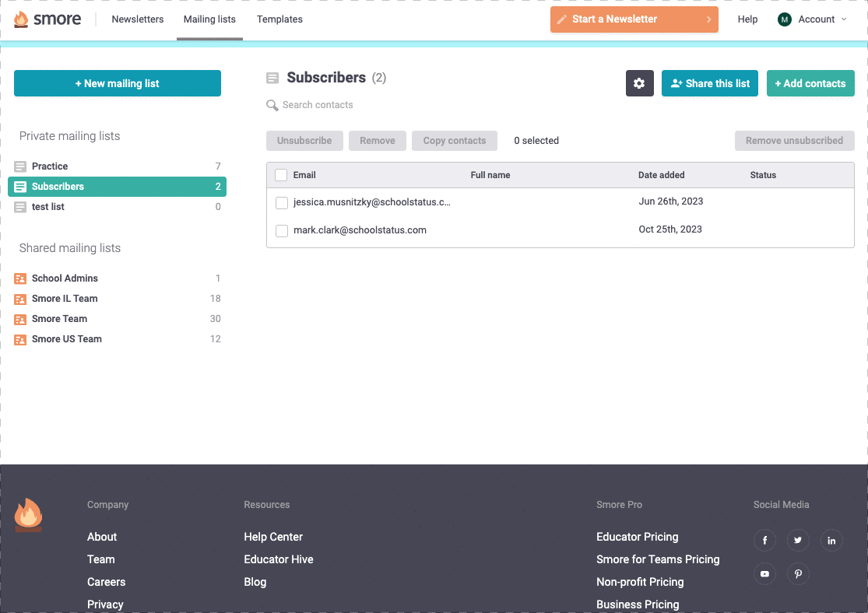The width and height of the screenshot is (868, 613).
Task: Click the Remove unsubscribed button
Action: tap(794, 141)
